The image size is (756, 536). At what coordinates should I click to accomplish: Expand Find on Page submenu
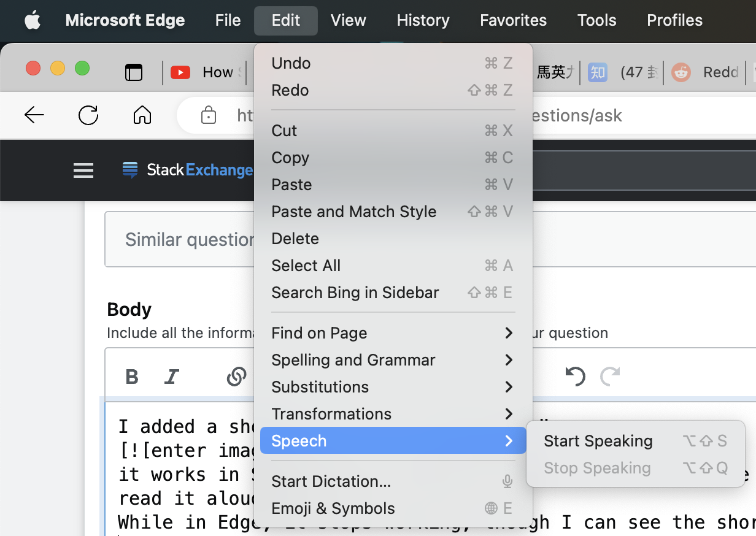tap(393, 333)
